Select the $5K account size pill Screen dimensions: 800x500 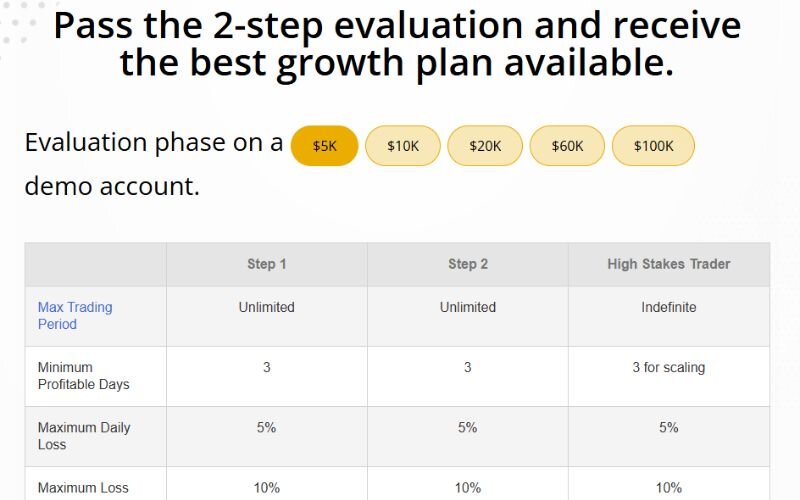point(324,146)
